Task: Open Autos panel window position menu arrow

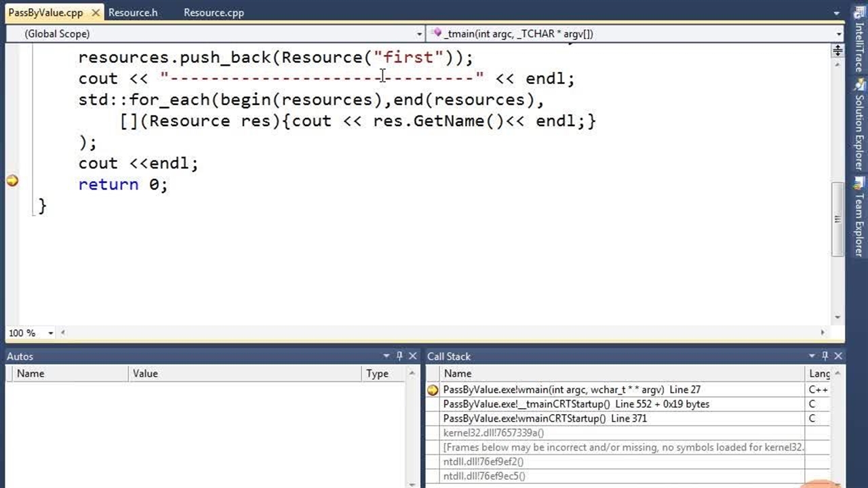Action: pos(387,356)
